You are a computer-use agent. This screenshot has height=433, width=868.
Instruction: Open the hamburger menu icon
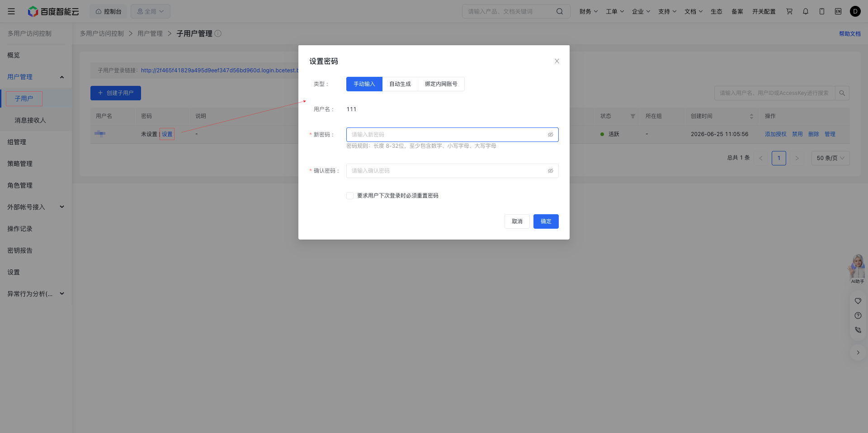coord(11,11)
